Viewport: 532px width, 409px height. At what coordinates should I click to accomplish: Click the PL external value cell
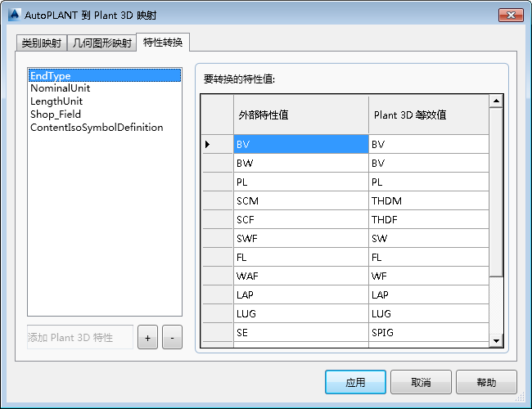tap(301, 182)
